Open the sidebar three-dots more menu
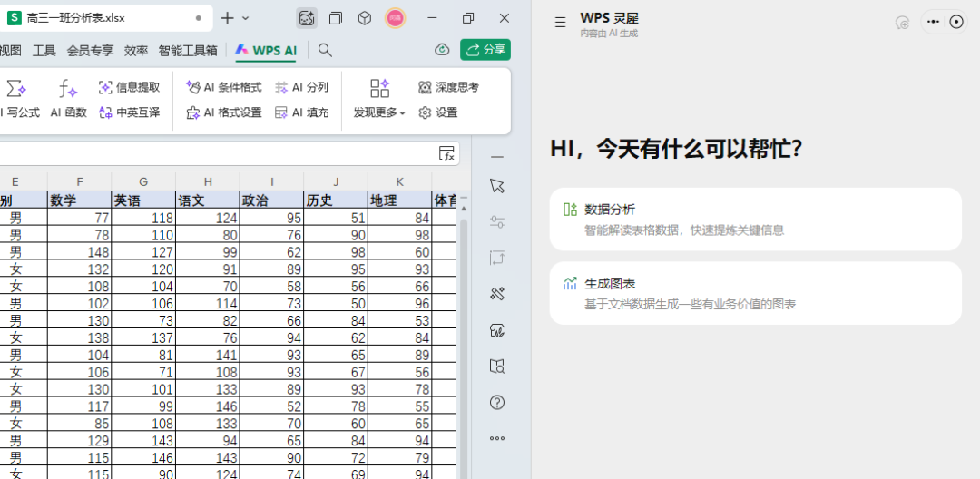This screenshot has height=479, width=980. click(497, 438)
